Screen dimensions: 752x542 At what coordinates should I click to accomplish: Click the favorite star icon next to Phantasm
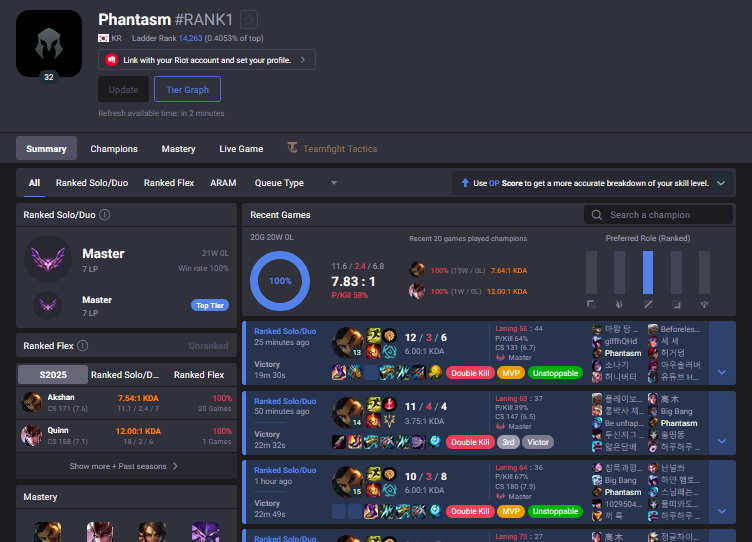[x=248, y=20]
